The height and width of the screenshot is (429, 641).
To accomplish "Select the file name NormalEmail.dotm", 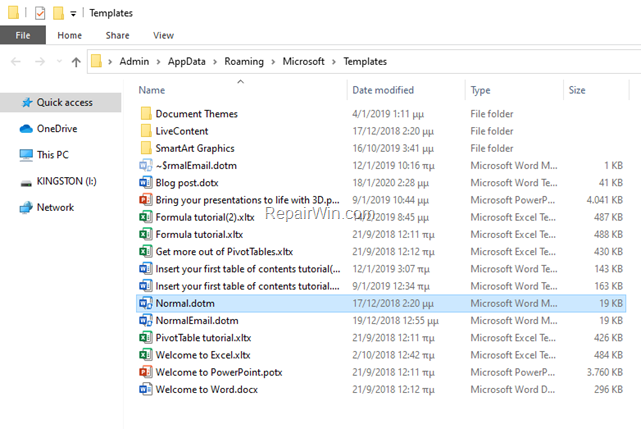I will point(197,321).
